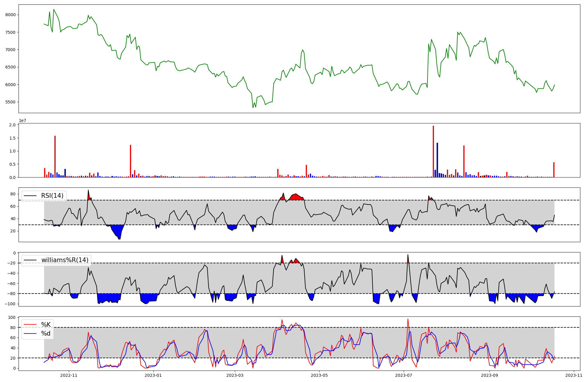Image resolution: width=588 pixels, height=382 pixels.
Task: Click the 1e7 volume scale label
Action: tap(22, 121)
